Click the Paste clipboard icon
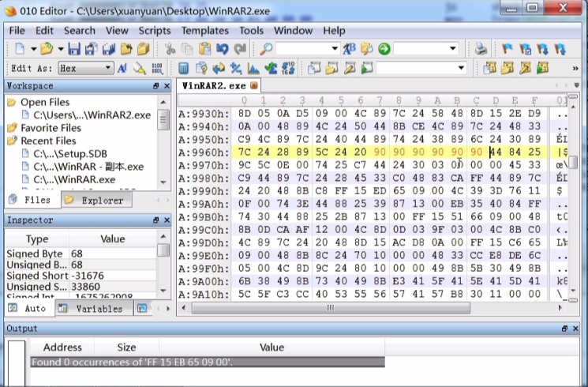The height and width of the screenshot is (387, 588). pos(204,49)
